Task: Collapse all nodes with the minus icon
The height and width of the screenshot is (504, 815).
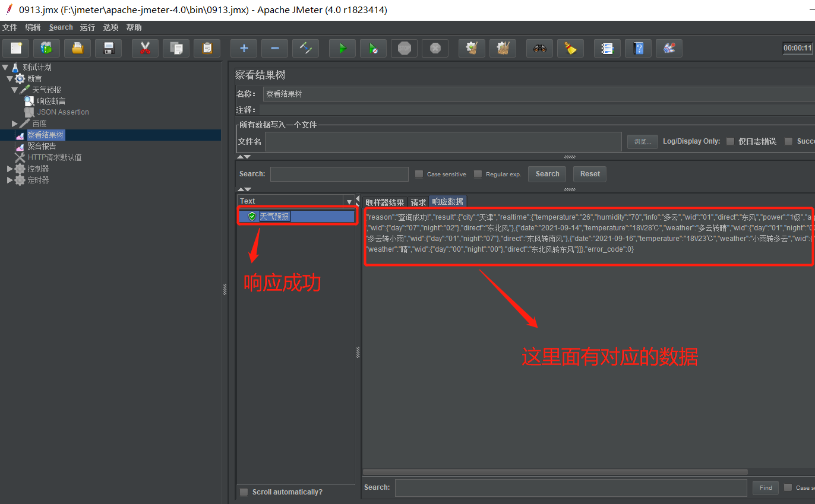Action: coord(274,48)
